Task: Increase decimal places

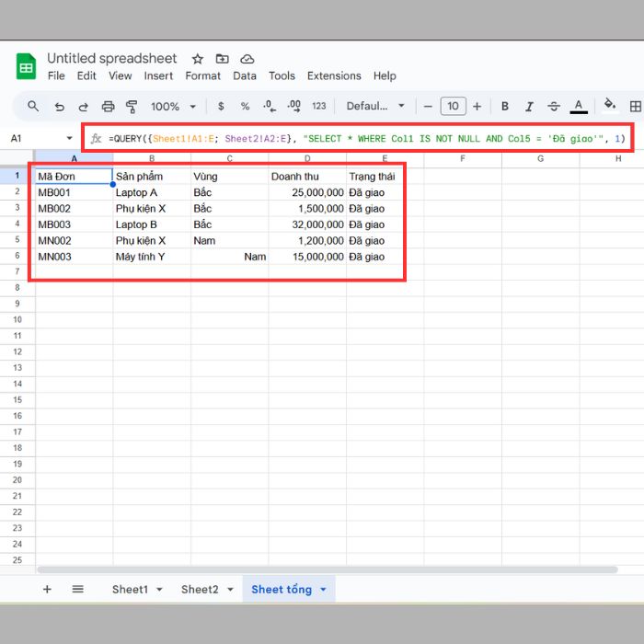Action: pyautogui.click(x=294, y=106)
